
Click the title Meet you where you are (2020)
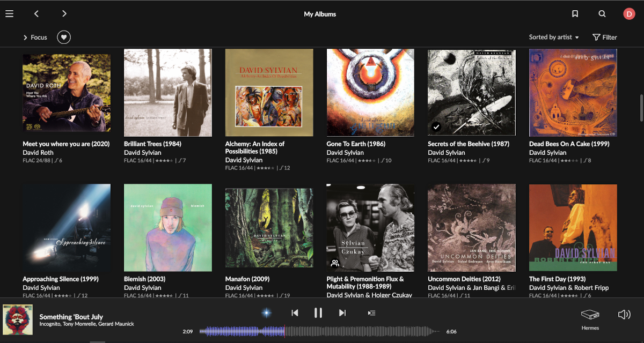pyautogui.click(x=66, y=144)
